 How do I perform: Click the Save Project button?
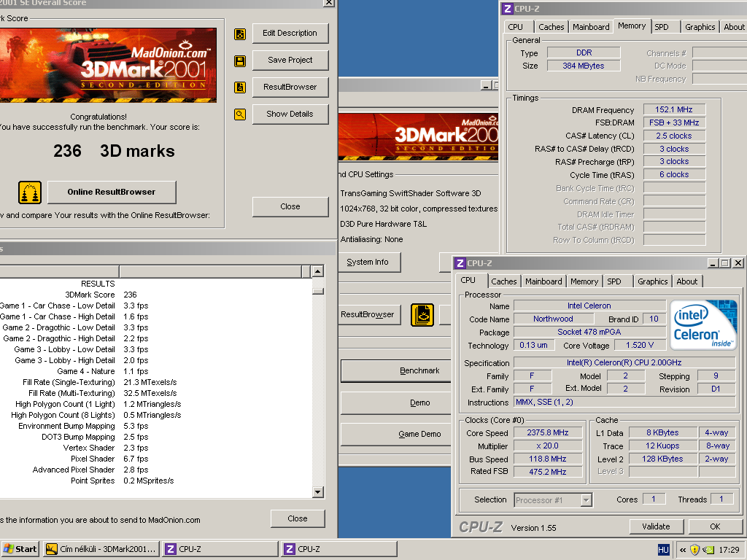[290, 61]
